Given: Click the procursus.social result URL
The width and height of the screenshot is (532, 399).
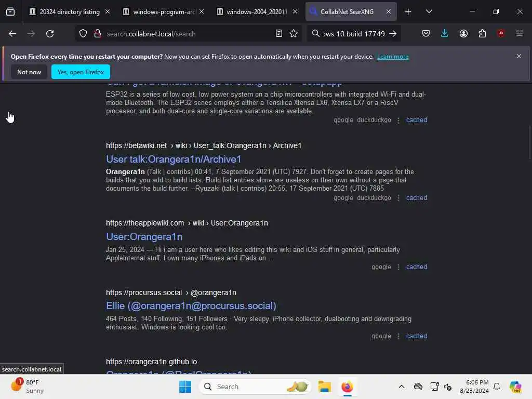Looking at the screenshot, I should tap(171, 292).
